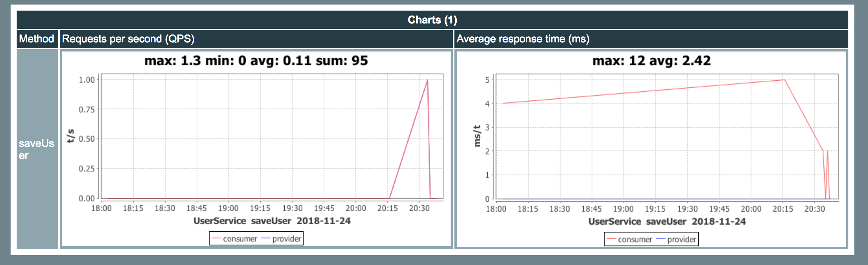The width and height of the screenshot is (868, 265).
Task: Click the Requests per second (QPS) header
Action: pos(128,39)
